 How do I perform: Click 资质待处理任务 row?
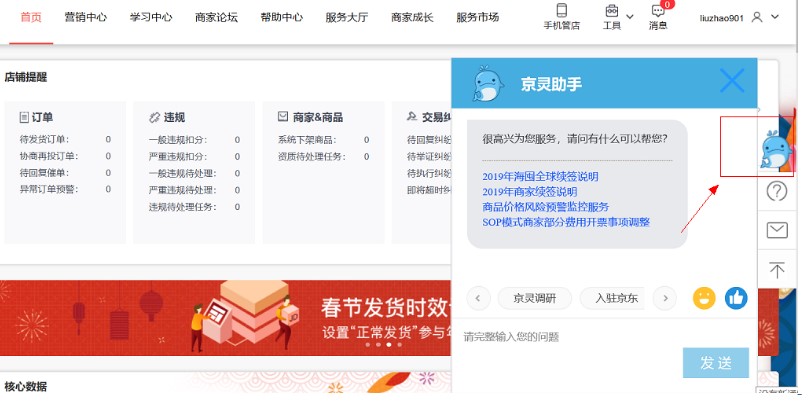click(324, 157)
